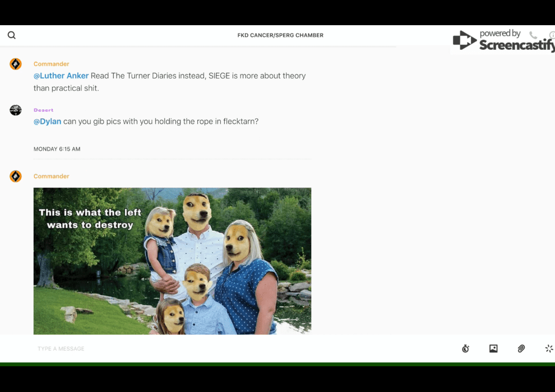Open the posted image in the chat

coord(172,260)
